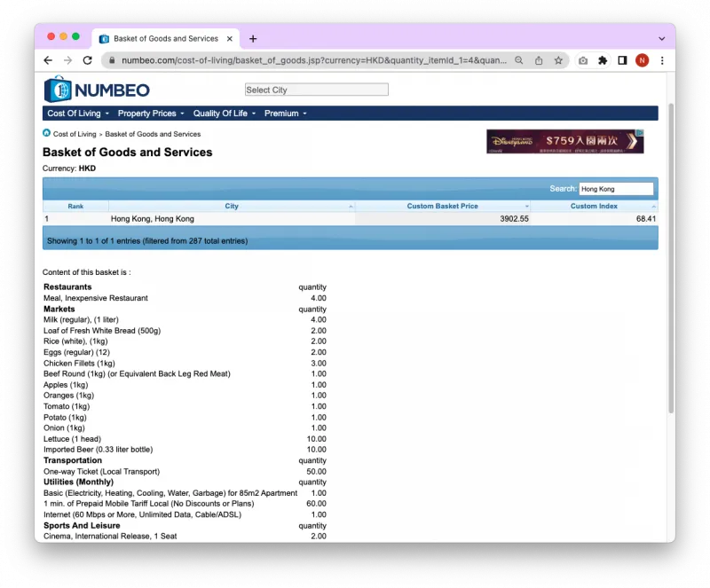Click the zoom magnifier icon in address bar
Screen dimensions: 710x588
(x=519, y=60)
